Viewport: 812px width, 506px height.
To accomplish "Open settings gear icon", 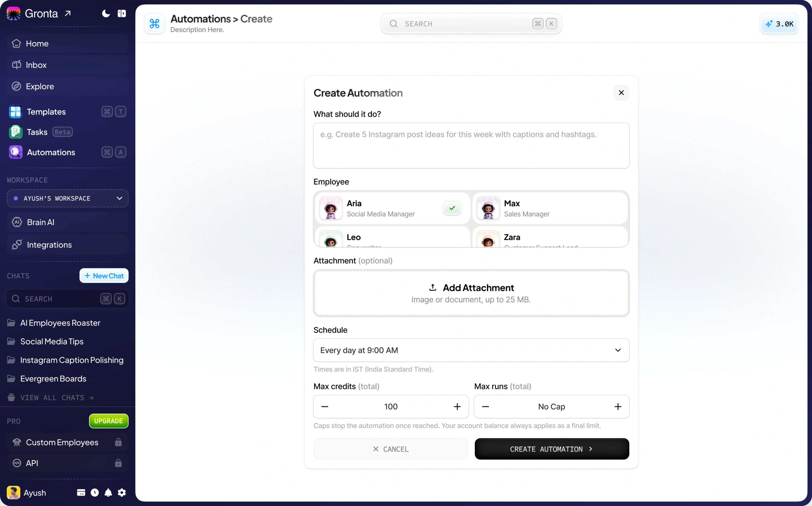I will point(122,493).
